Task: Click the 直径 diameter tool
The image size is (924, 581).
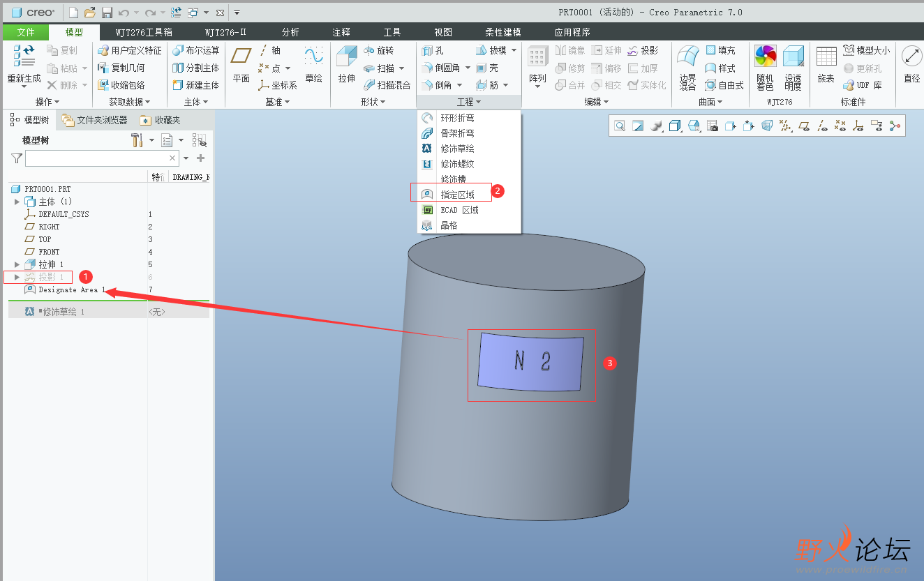Action: tap(911, 65)
